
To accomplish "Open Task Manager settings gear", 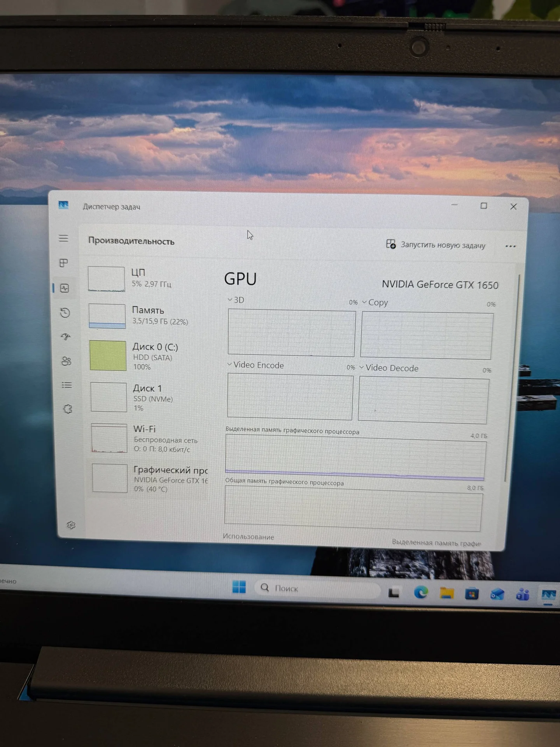I will click(x=71, y=525).
